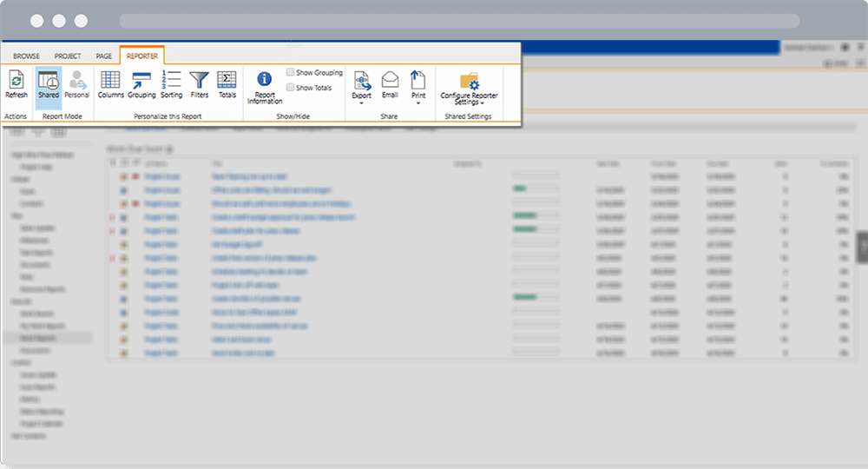Open the Configure Reporter Settings dropdown
The width and height of the screenshot is (868, 469).
coord(469,89)
